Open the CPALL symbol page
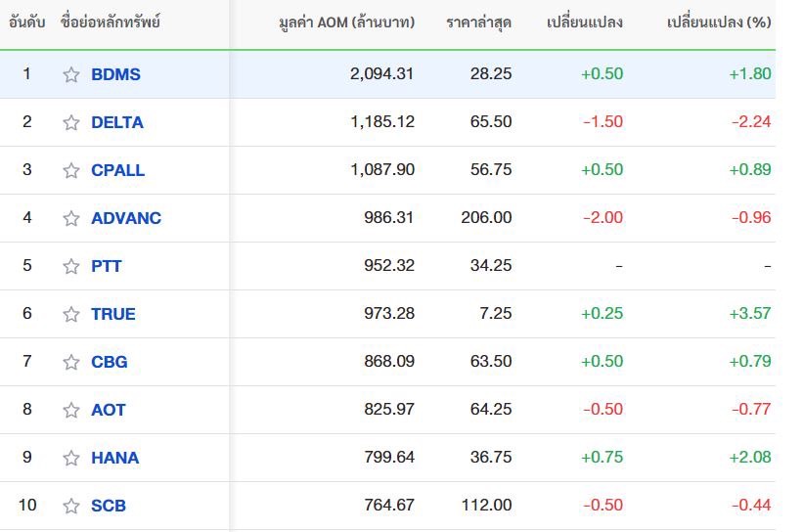This screenshot has height=532, width=803. point(117,170)
